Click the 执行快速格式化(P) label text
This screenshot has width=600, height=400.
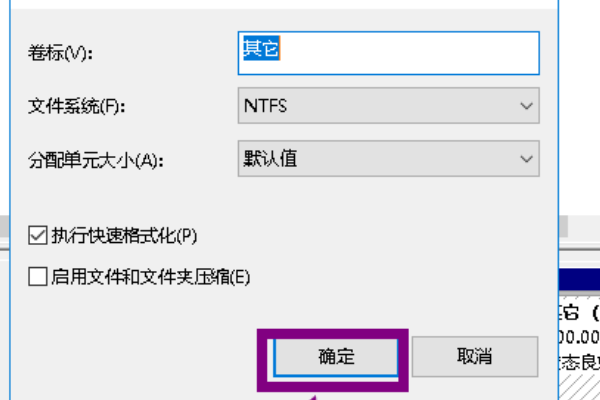click(x=125, y=236)
